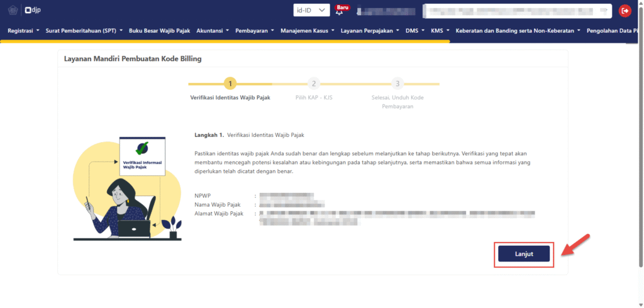Click the Ministry emblem icon at top-left

[x=13, y=11]
